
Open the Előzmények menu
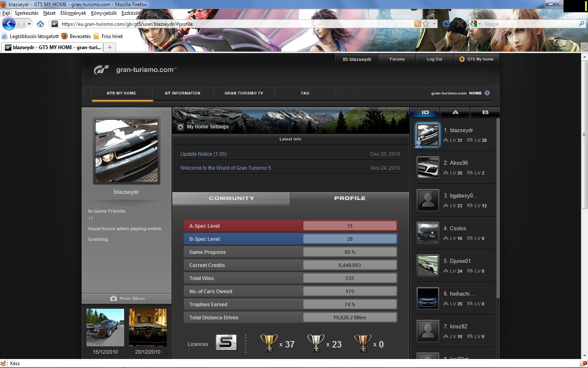coord(73,13)
